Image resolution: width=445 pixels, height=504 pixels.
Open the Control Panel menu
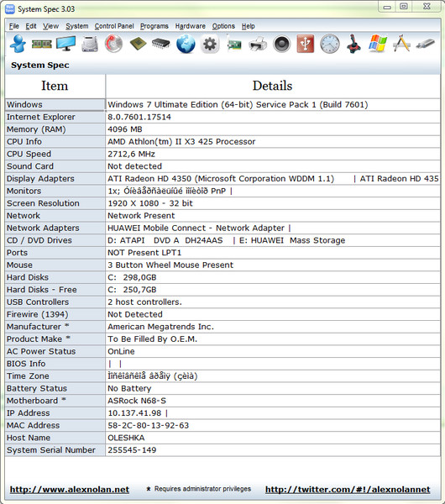point(114,26)
